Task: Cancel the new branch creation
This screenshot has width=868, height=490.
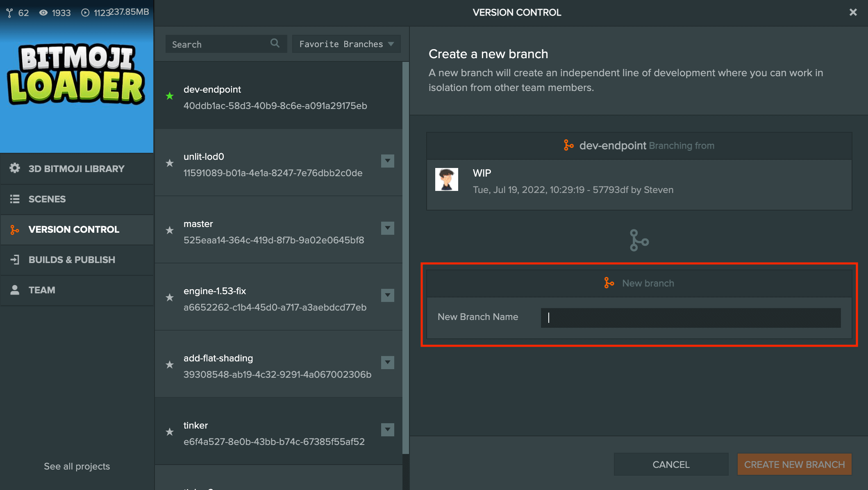Action: [670, 465]
